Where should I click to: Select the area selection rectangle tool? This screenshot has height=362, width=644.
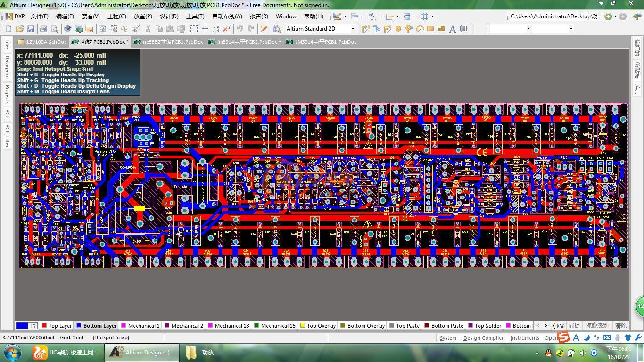(x=194, y=29)
